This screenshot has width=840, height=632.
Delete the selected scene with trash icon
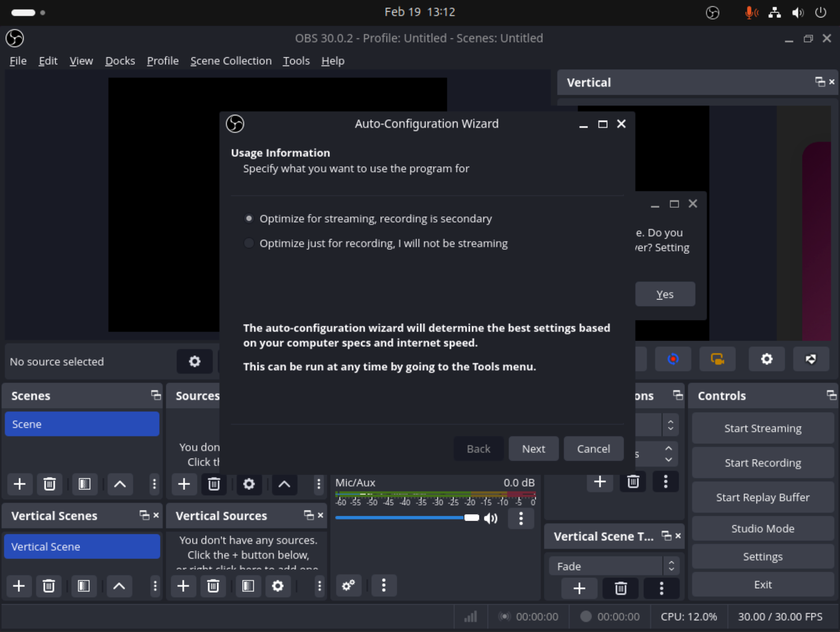(x=49, y=484)
